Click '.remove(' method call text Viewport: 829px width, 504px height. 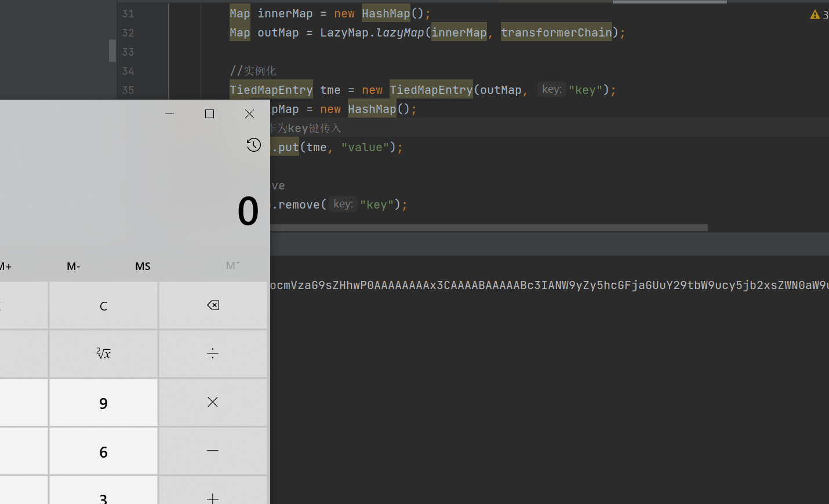299,204
